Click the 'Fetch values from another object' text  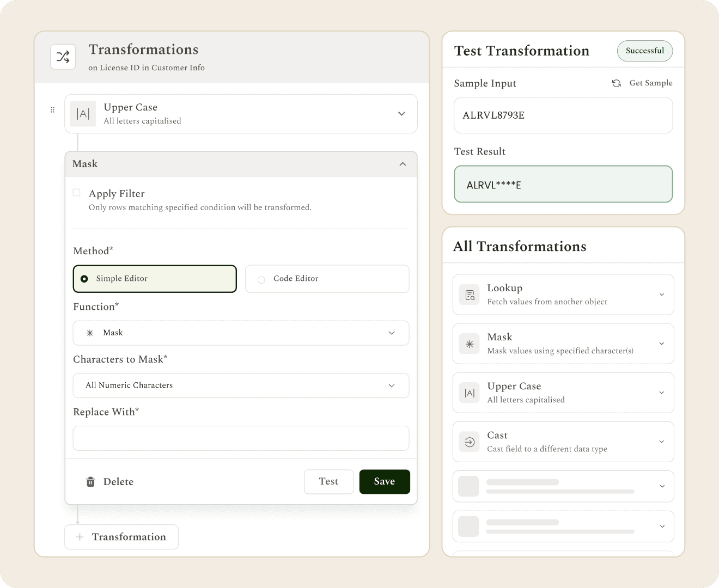tap(547, 302)
